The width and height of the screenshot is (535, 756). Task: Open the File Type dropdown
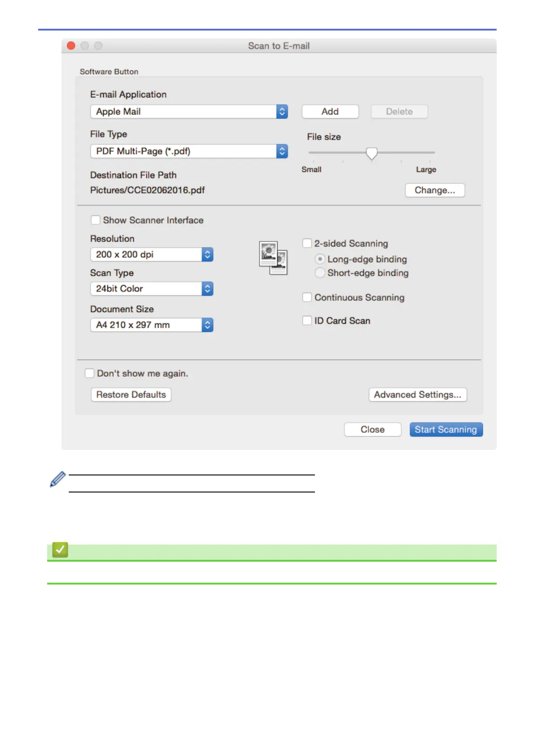(x=189, y=151)
